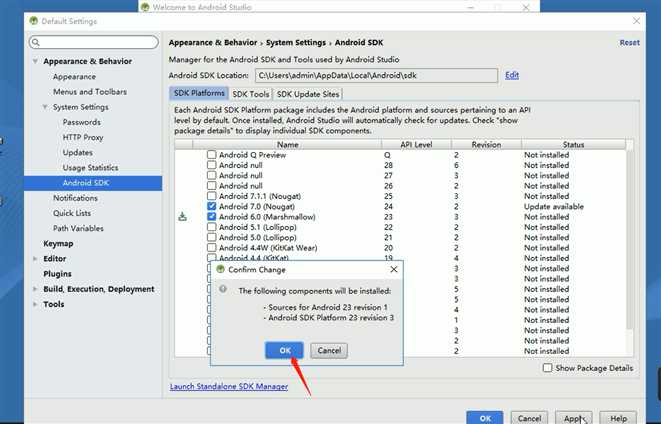This screenshot has height=424, width=661.
Task: Select Notifications in settings tree
Action: pos(75,198)
